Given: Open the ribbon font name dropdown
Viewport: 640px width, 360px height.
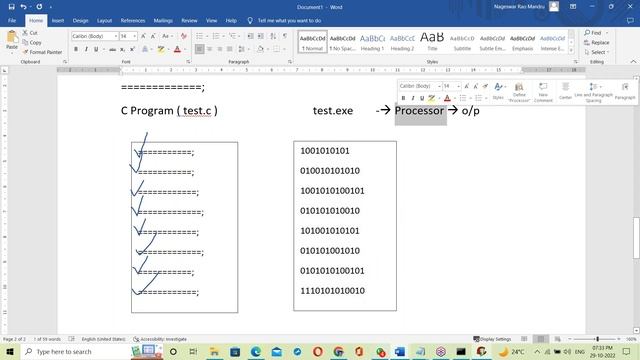Looking at the screenshot, I should click(x=116, y=36).
